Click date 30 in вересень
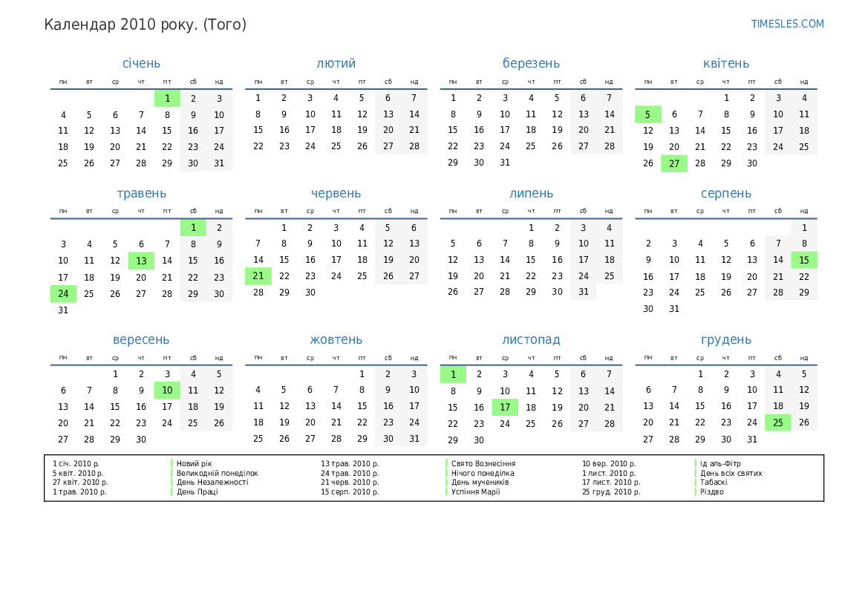868x614 pixels. [x=141, y=440]
